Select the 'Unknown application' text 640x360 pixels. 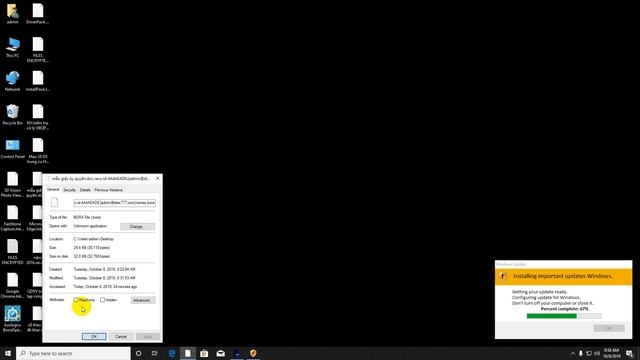[90, 226]
